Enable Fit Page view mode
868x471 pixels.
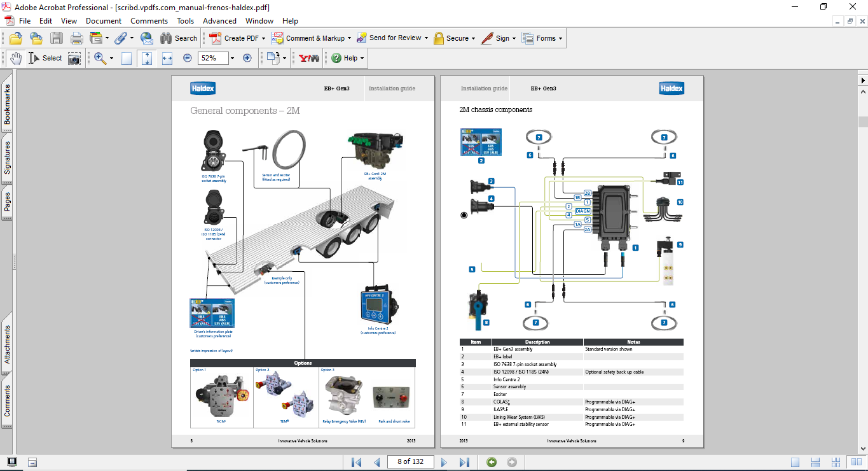point(147,58)
